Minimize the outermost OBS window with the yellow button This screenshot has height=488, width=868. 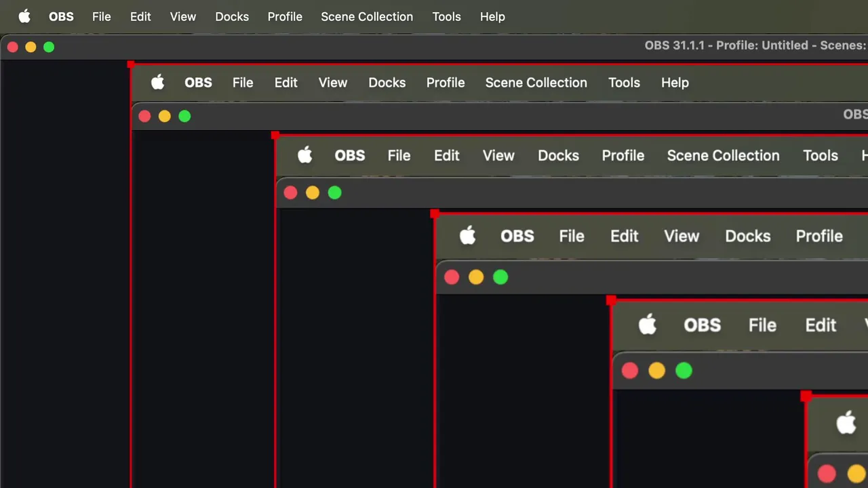click(31, 47)
